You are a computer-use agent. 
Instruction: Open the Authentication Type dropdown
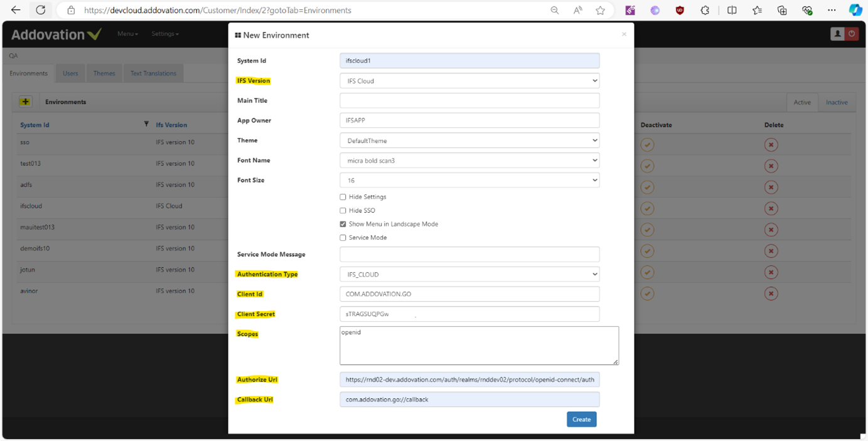click(469, 274)
